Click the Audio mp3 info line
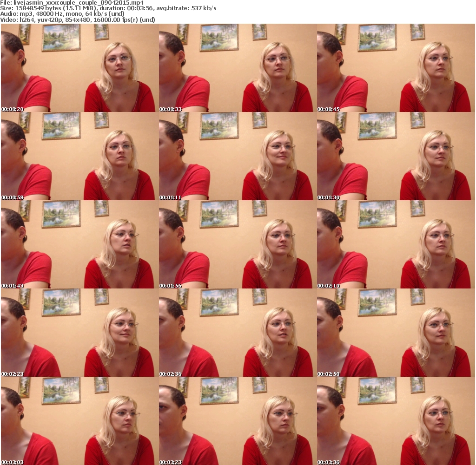 (62, 14)
